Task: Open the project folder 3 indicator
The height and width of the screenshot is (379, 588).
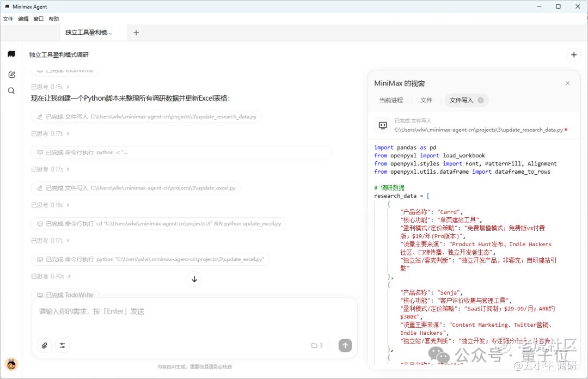Action: (317, 345)
